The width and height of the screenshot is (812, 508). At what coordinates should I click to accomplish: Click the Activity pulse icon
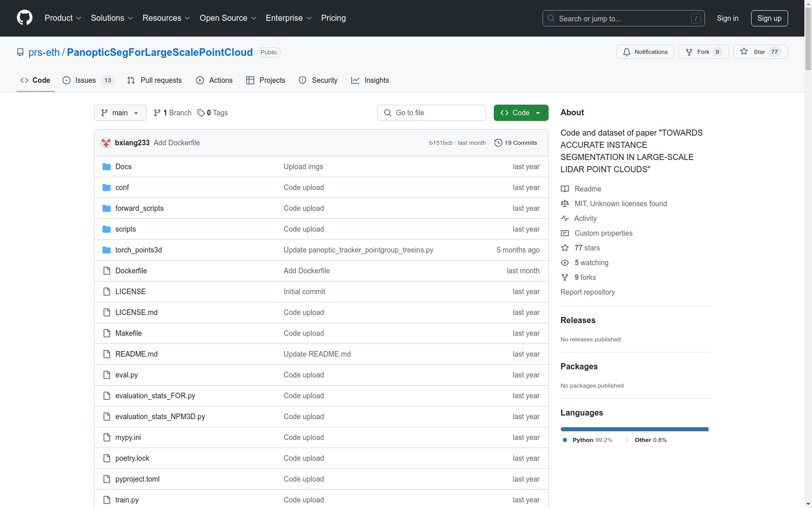point(565,218)
